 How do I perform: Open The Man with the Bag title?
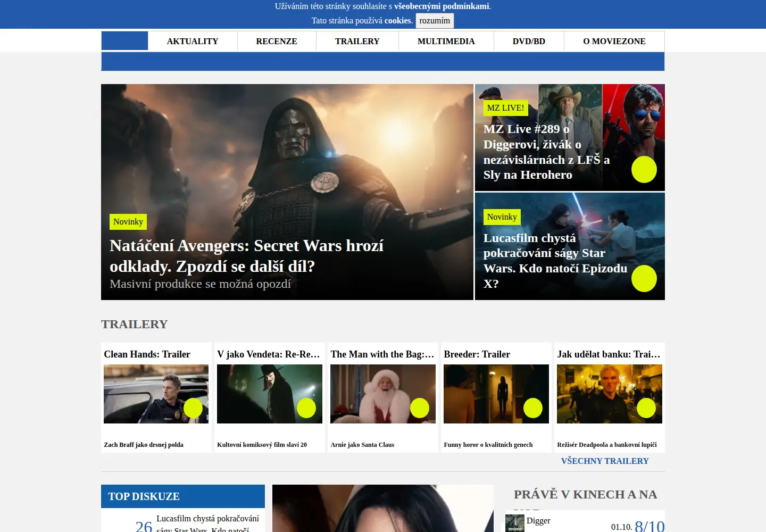382,354
